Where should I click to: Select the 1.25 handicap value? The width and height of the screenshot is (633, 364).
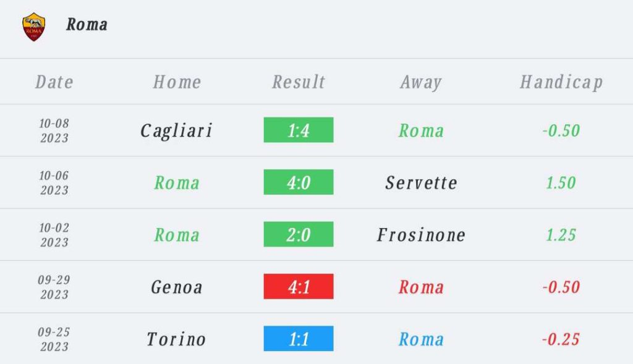(561, 235)
